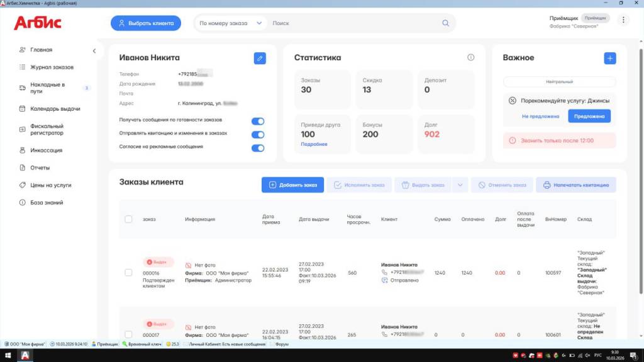Tick the checkbox for order 000016
This screenshot has height=362, width=644.
click(x=128, y=273)
